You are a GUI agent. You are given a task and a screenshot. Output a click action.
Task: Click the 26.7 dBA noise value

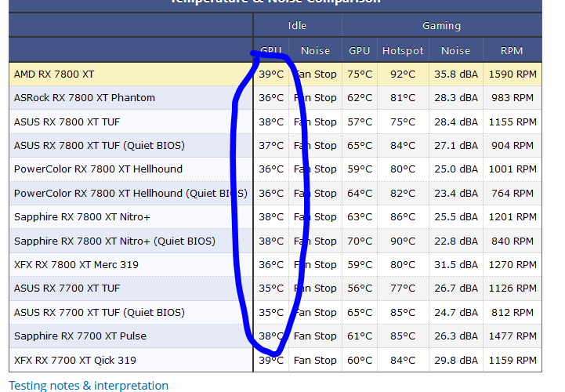pyautogui.click(x=456, y=289)
